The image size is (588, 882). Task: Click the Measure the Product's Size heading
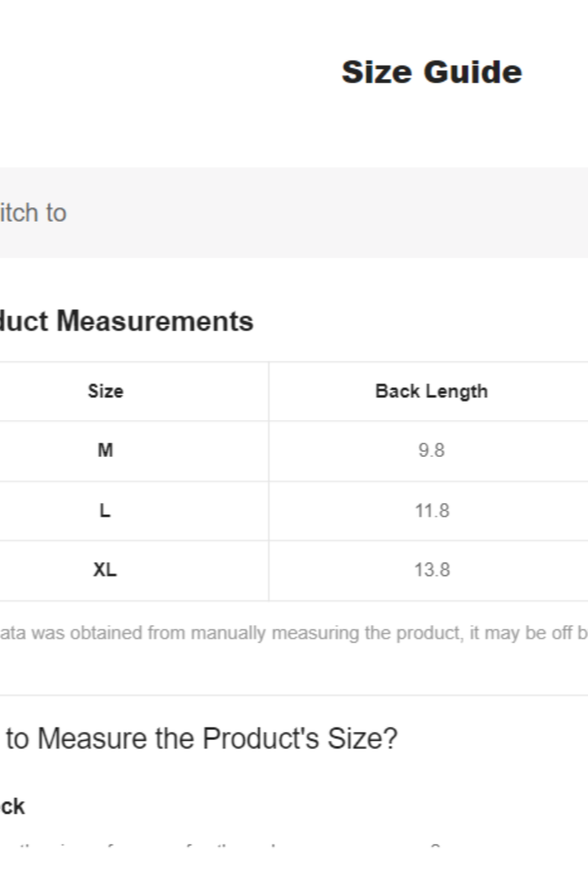[202, 738]
